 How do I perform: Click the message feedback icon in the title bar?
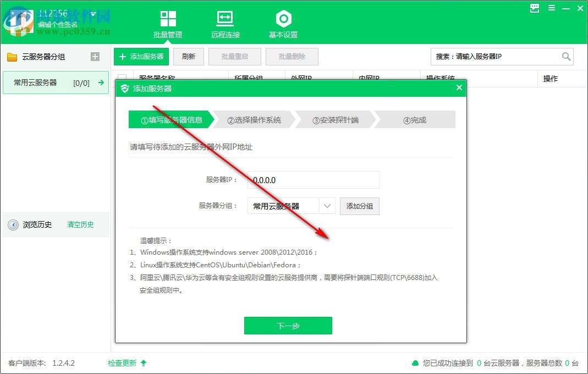tap(534, 8)
